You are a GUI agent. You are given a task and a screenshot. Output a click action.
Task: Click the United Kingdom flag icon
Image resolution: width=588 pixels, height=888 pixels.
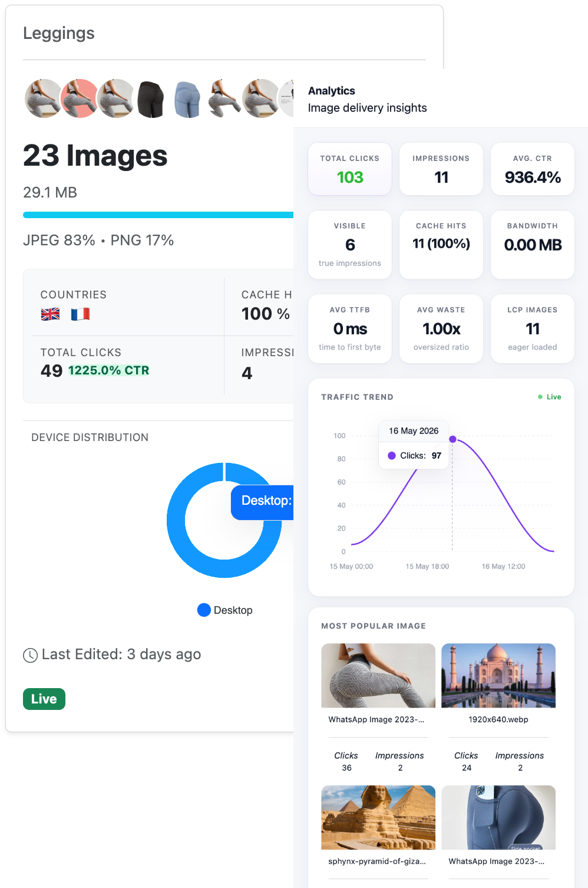(50, 314)
